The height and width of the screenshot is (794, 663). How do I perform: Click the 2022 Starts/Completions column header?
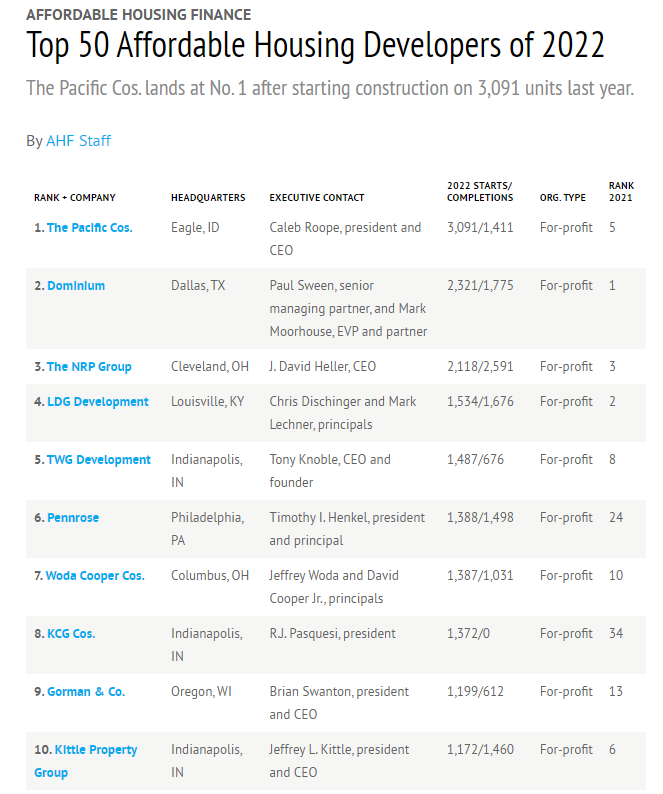[x=480, y=191]
